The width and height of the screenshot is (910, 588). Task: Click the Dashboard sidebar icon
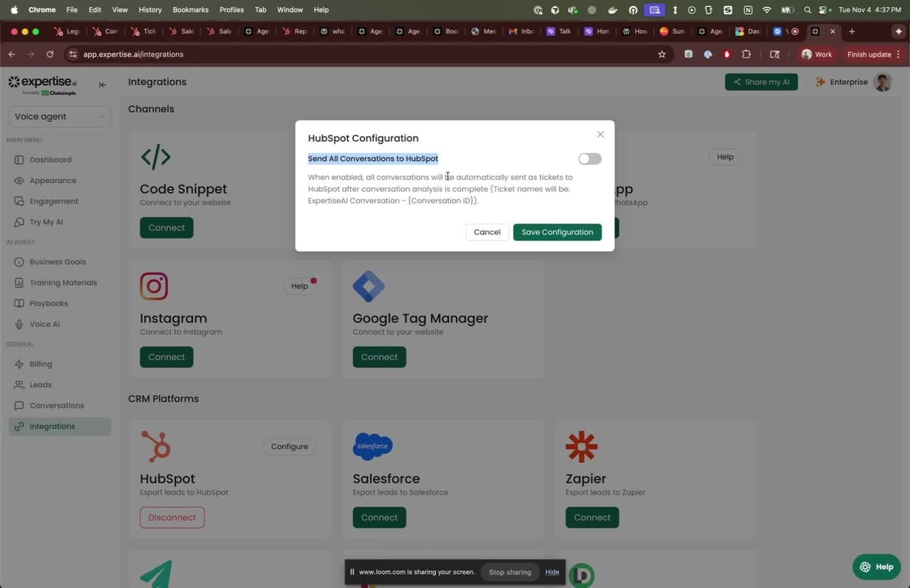(19, 159)
